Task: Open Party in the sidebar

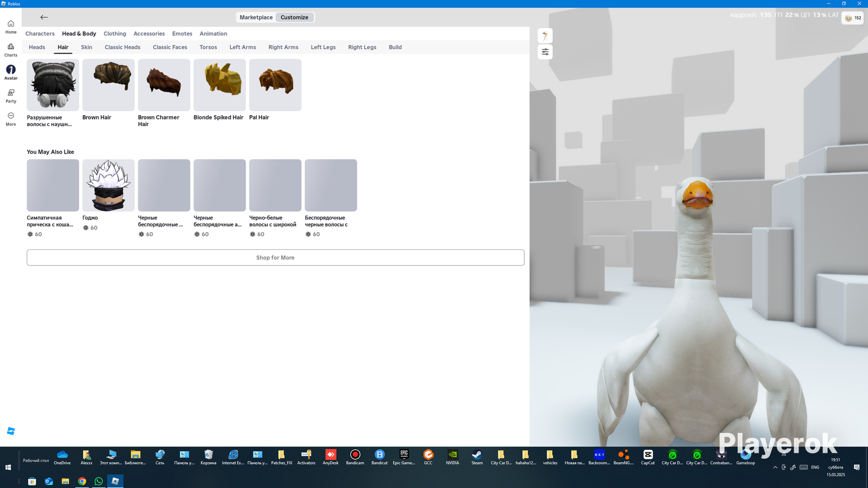Action: (x=11, y=96)
